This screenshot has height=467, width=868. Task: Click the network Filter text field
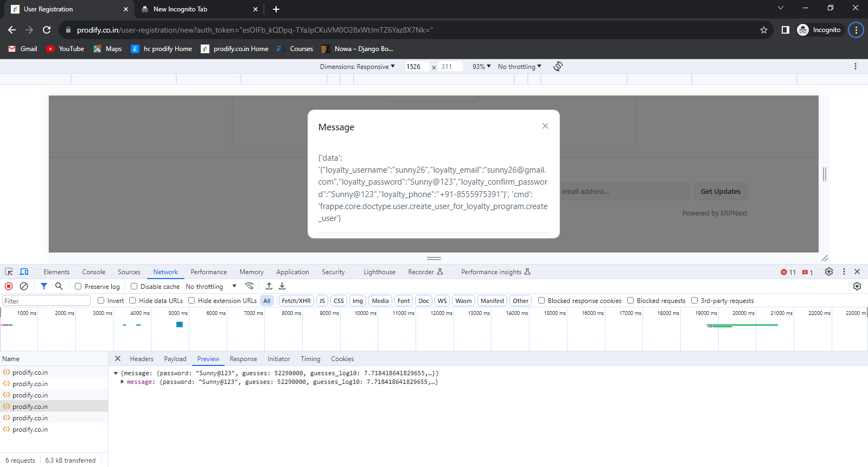46,301
